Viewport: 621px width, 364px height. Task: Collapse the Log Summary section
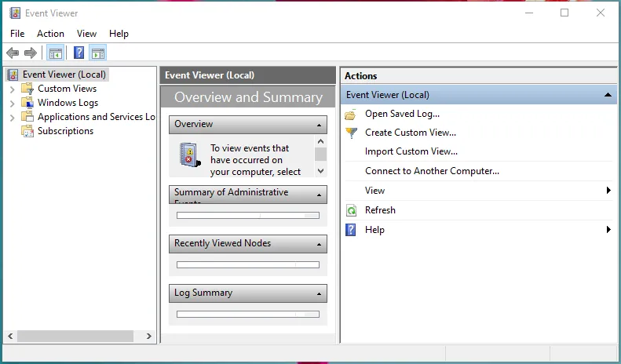click(319, 294)
